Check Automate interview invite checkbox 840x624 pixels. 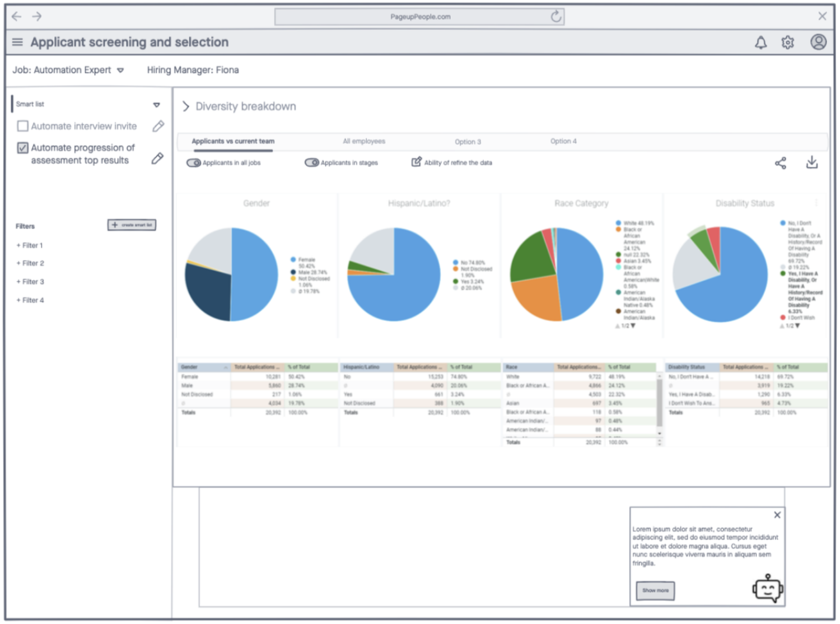(x=23, y=126)
